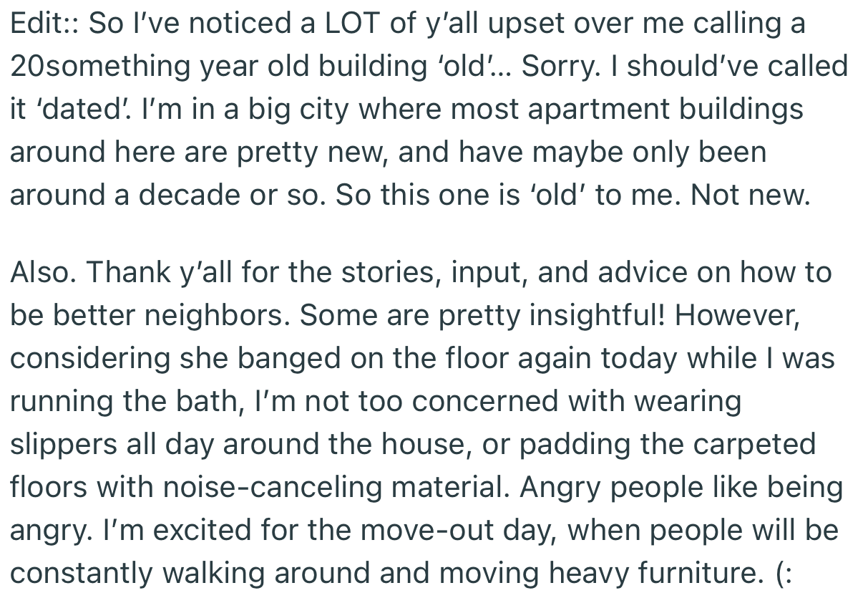Click the word "noise-canceling"
868x598 pixels.
point(260,488)
